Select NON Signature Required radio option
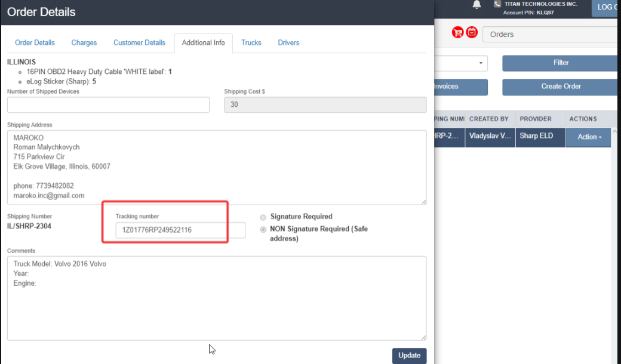This screenshot has height=364, width=621. (263, 230)
